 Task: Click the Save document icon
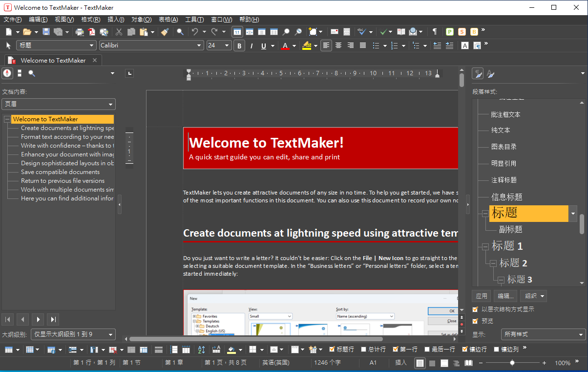[46, 32]
